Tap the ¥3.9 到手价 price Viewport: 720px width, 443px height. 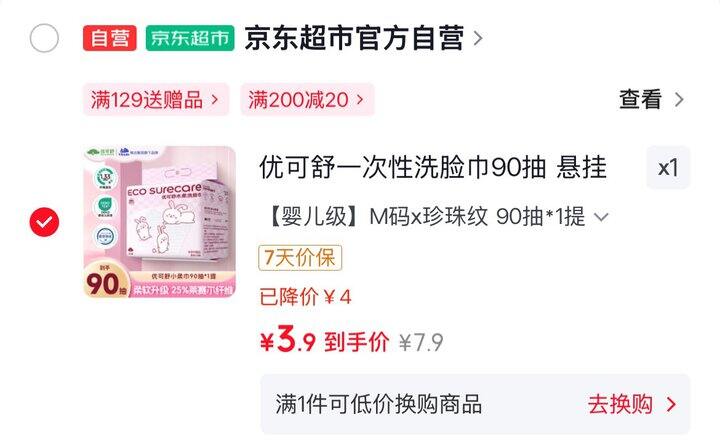(x=324, y=341)
